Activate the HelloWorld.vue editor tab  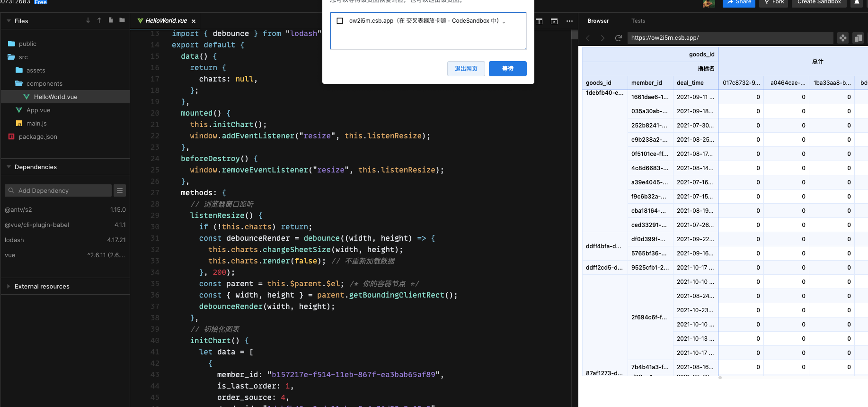tap(166, 21)
